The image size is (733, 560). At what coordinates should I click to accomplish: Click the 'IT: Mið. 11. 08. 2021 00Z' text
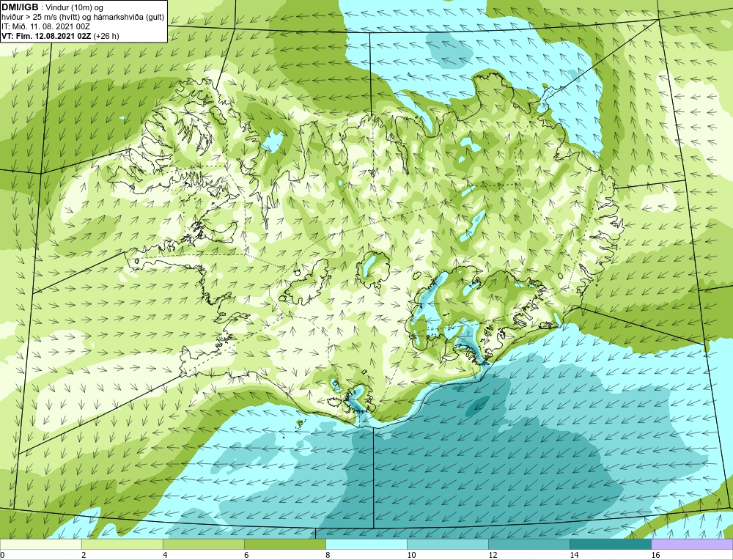(x=45, y=26)
